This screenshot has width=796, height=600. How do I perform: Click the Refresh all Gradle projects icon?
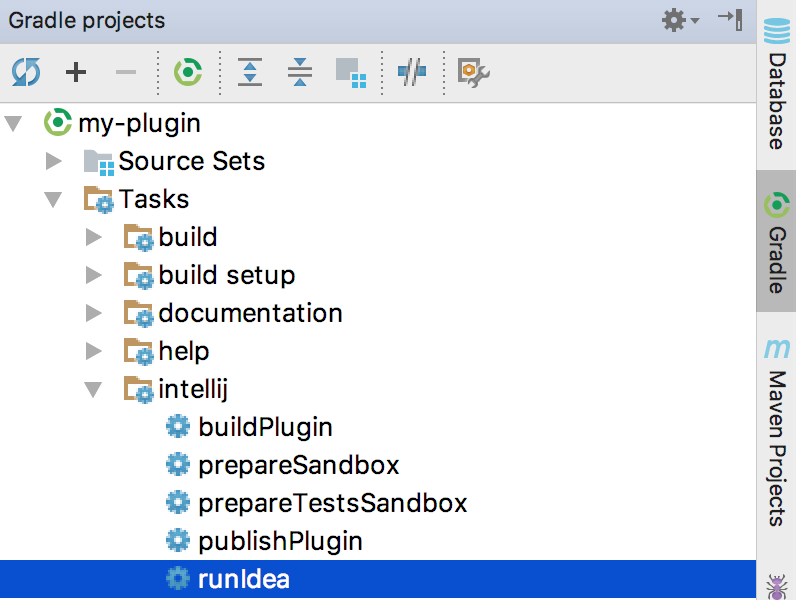click(x=26, y=72)
